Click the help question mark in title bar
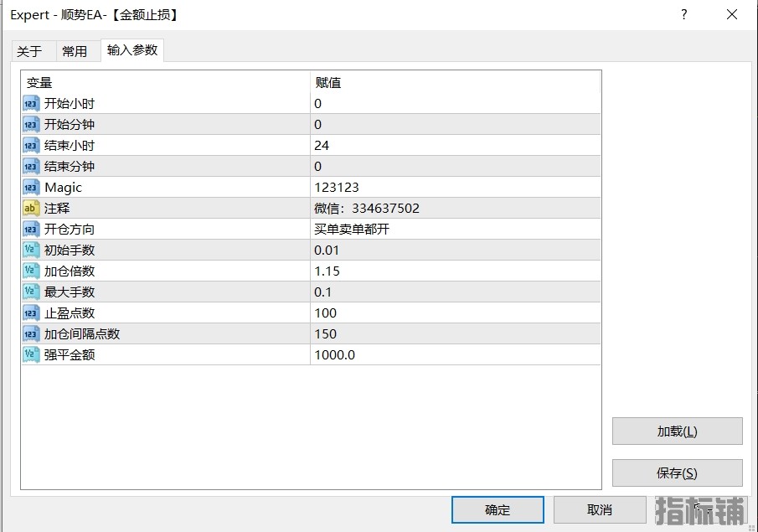This screenshot has height=532, width=758. [x=684, y=15]
